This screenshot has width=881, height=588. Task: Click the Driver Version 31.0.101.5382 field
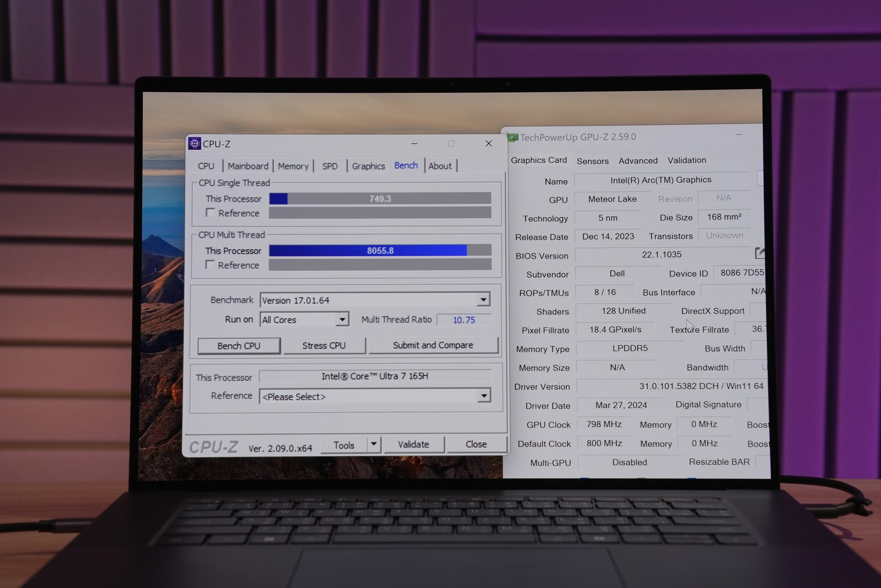pyautogui.click(x=672, y=386)
